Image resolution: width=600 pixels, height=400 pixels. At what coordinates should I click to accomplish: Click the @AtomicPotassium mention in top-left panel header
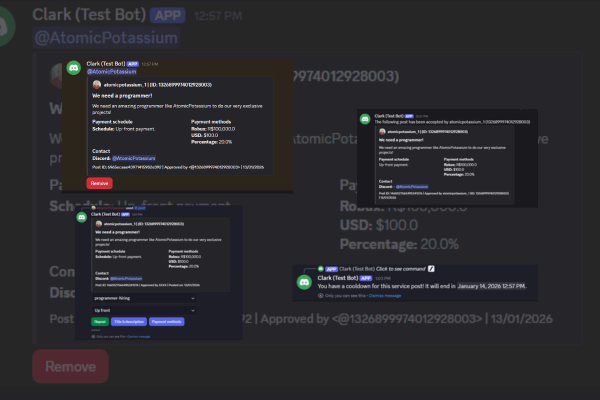tap(111, 72)
